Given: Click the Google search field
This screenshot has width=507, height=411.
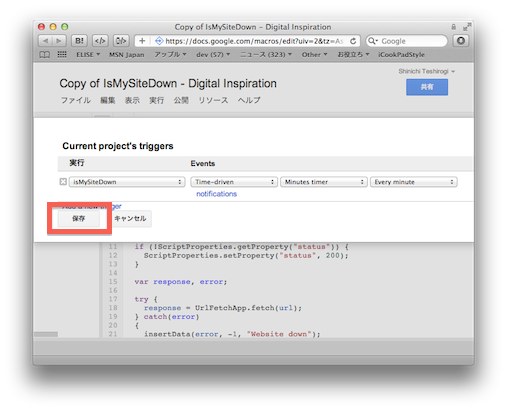Looking at the screenshot, I should point(406,41).
